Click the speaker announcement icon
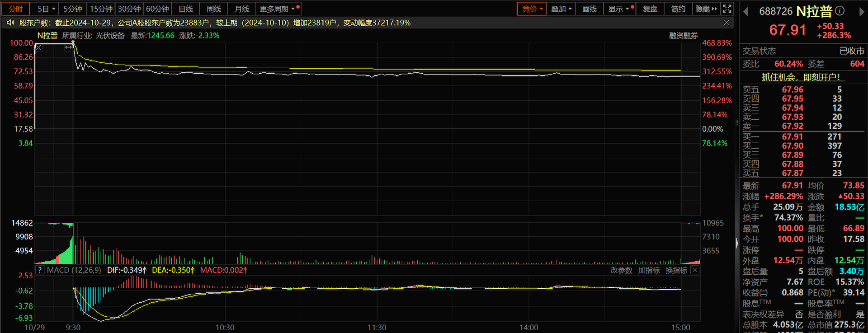Image resolution: width=868 pixels, height=333 pixels. (x=10, y=23)
